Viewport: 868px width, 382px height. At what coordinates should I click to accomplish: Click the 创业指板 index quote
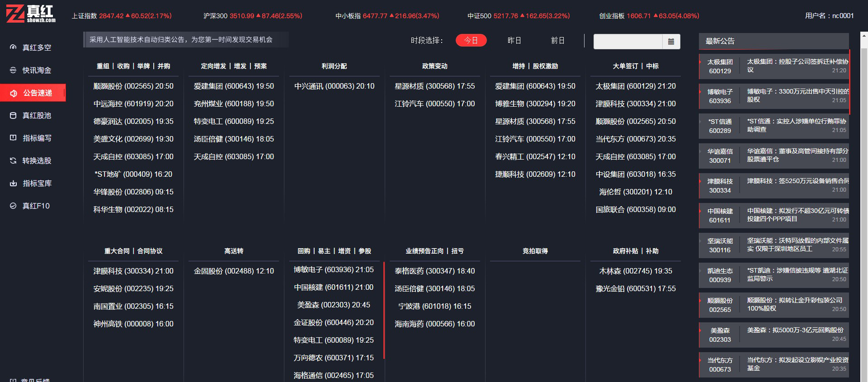[649, 16]
